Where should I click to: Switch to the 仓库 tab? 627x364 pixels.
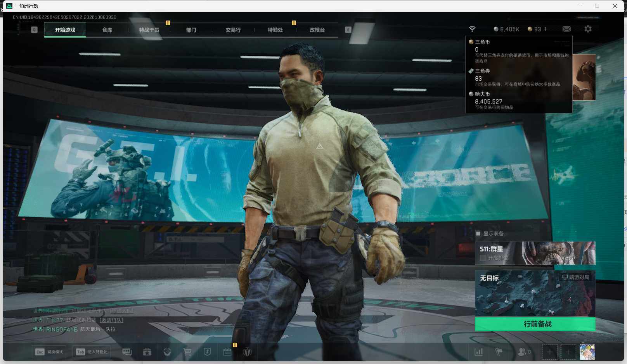point(107,30)
